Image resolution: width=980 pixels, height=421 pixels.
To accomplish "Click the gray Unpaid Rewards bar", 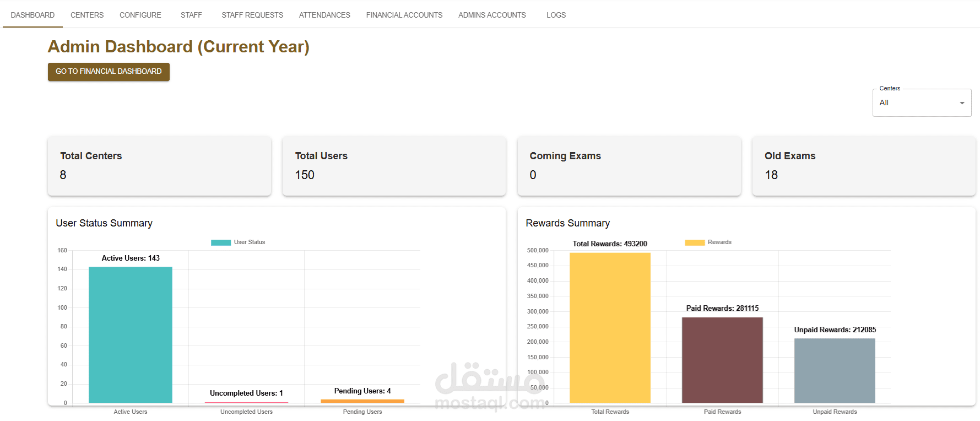I will [x=835, y=371].
